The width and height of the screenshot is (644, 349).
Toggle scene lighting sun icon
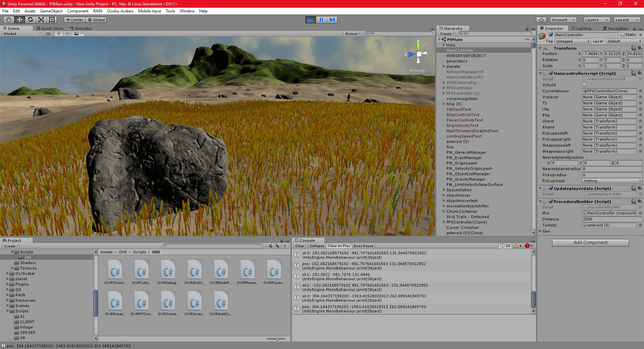point(59,34)
